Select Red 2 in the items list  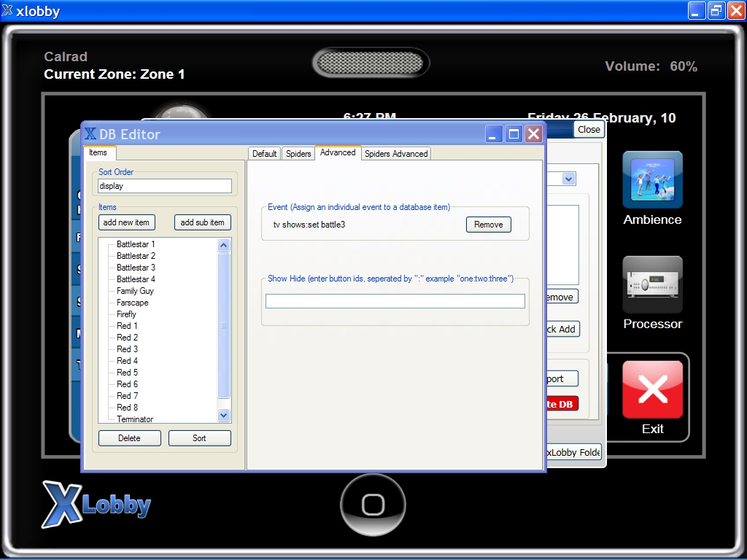[x=127, y=338]
